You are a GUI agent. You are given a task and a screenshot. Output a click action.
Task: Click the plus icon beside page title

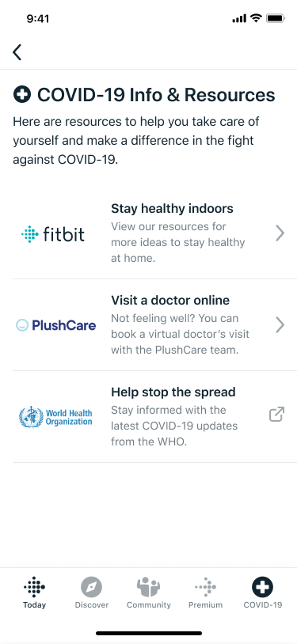[x=22, y=94]
